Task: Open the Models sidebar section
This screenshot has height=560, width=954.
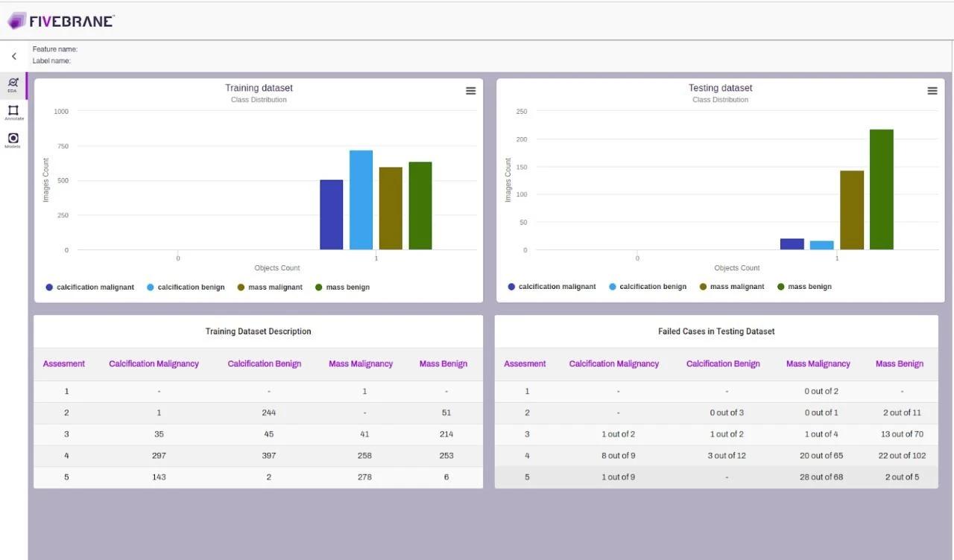Action: 13,139
